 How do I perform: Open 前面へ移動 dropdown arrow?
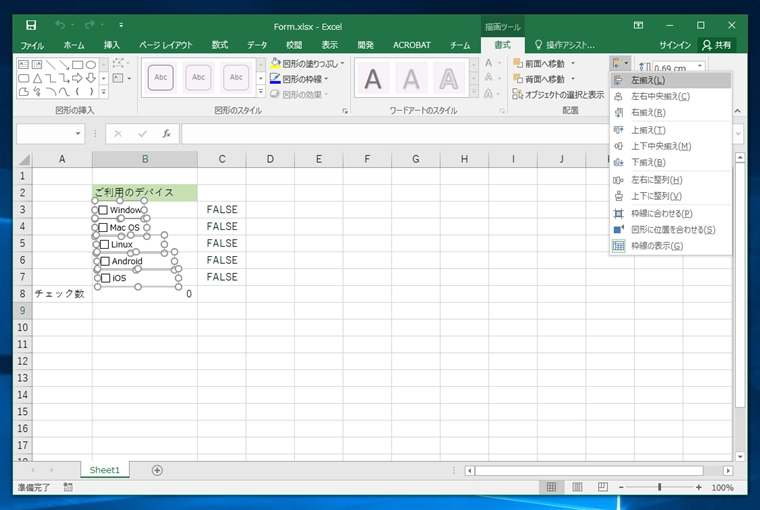click(573, 64)
